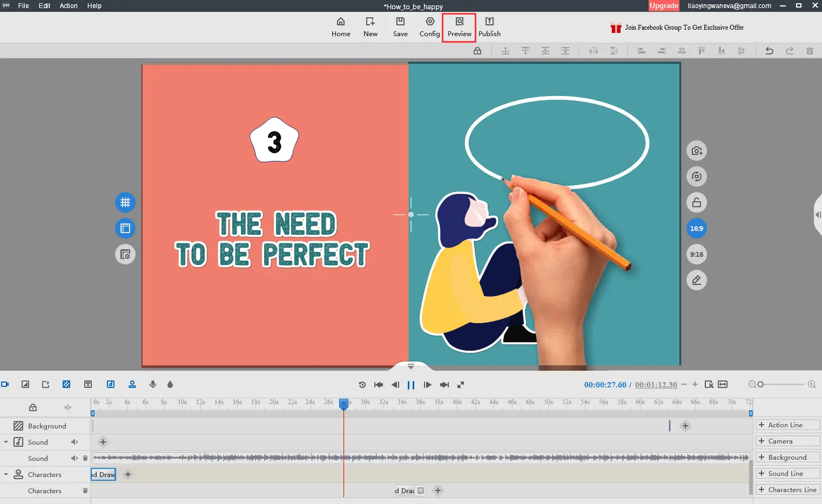The width and height of the screenshot is (822, 504).
Task: Collapse the Characters track group
Action: (x=6, y=474)
